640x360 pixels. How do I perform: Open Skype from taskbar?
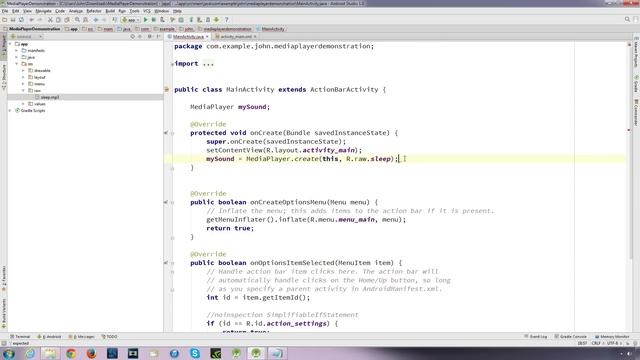click(x=195, y=353)
